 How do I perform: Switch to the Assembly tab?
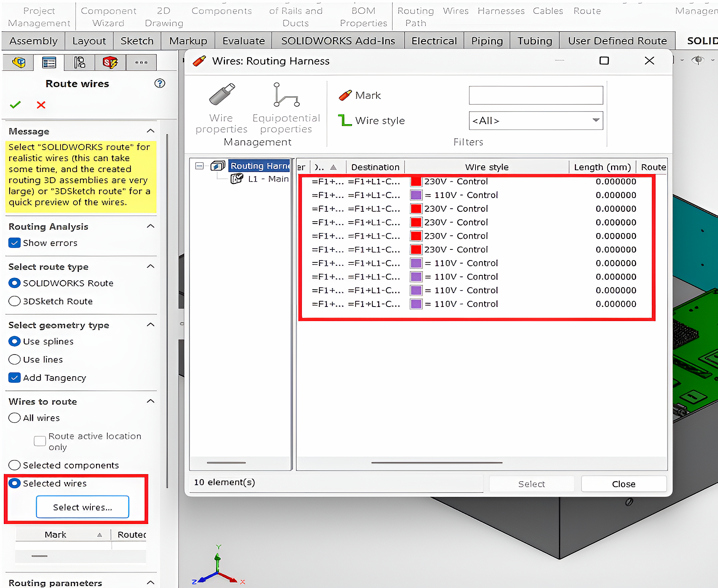[34, 41]
